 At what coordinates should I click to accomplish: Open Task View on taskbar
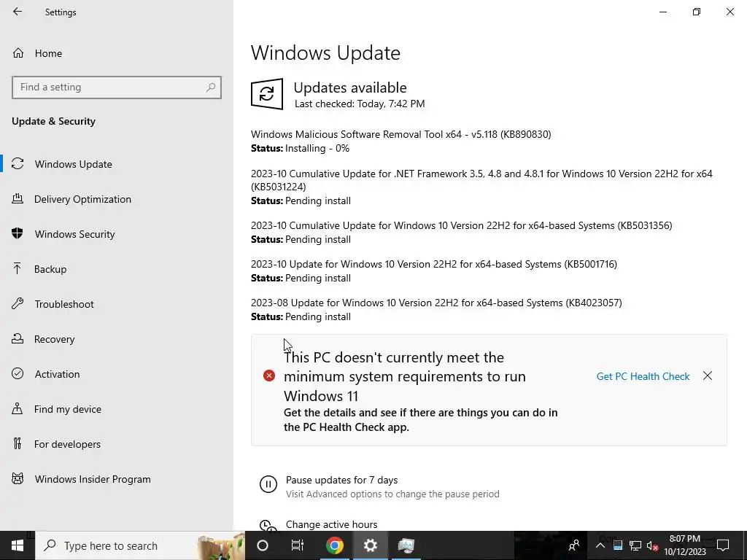pos(298,545)
